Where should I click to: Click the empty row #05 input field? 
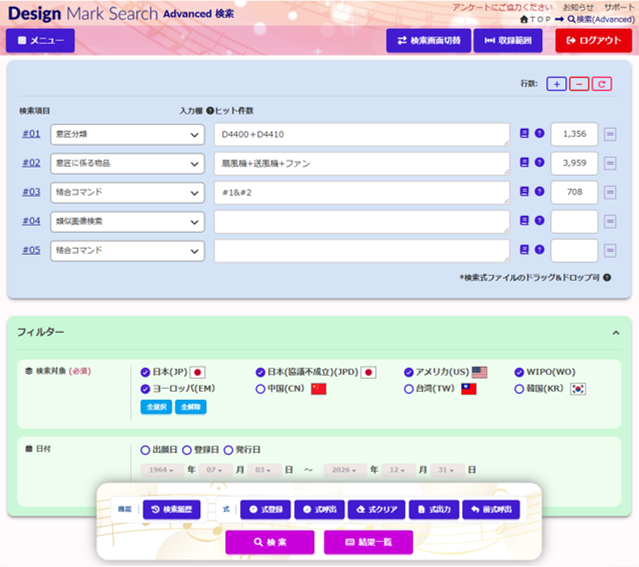[362, 251]
